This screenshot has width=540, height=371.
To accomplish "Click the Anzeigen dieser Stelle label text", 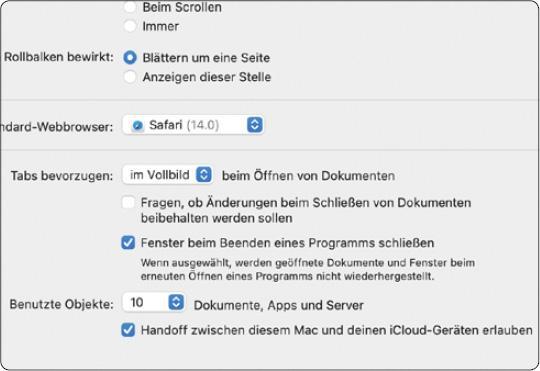I will [207, 77].
